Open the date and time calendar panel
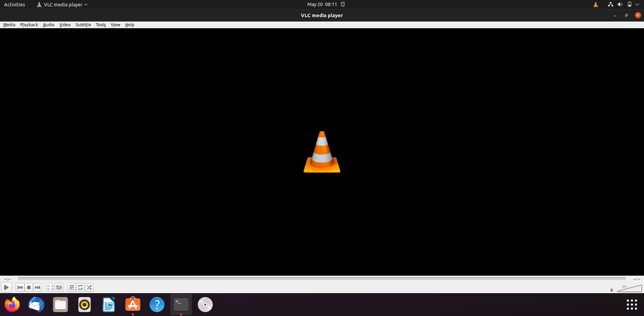Screen dimensions: 644x316 pyautogui.click(x=322, y=5)
